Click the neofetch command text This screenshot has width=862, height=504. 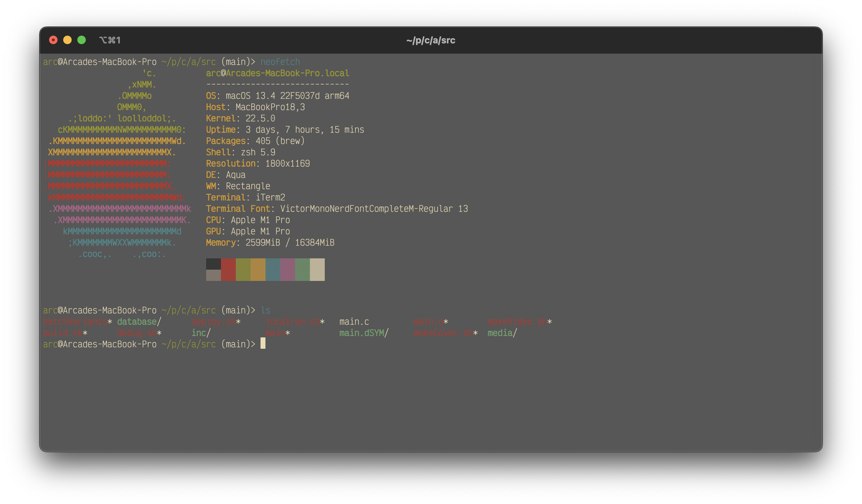tap(280, 62)
